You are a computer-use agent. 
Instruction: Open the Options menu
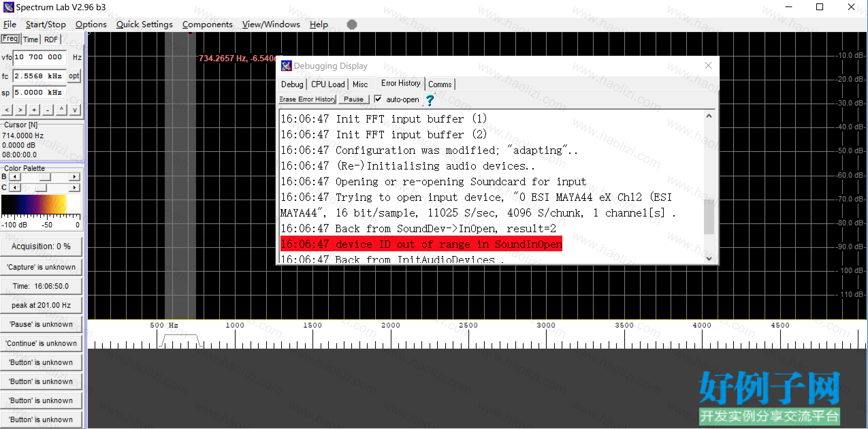[x=91, y=25]
